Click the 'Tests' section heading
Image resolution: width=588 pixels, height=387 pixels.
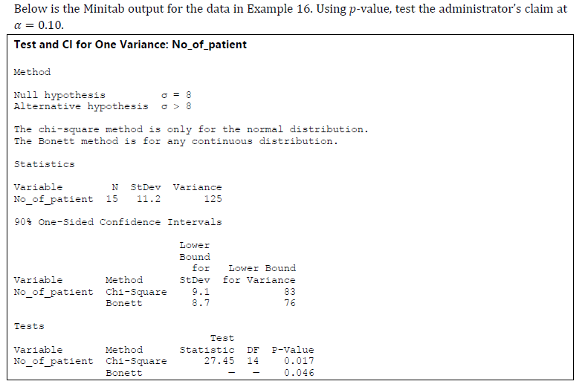click(x=29, y=326)
